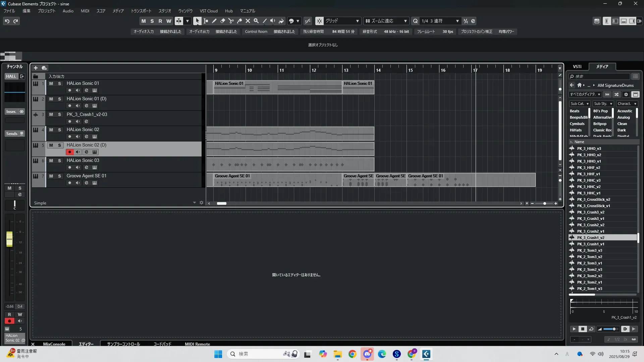
Task: Select the Mute X tool
Action: click(x=248, y=21)
